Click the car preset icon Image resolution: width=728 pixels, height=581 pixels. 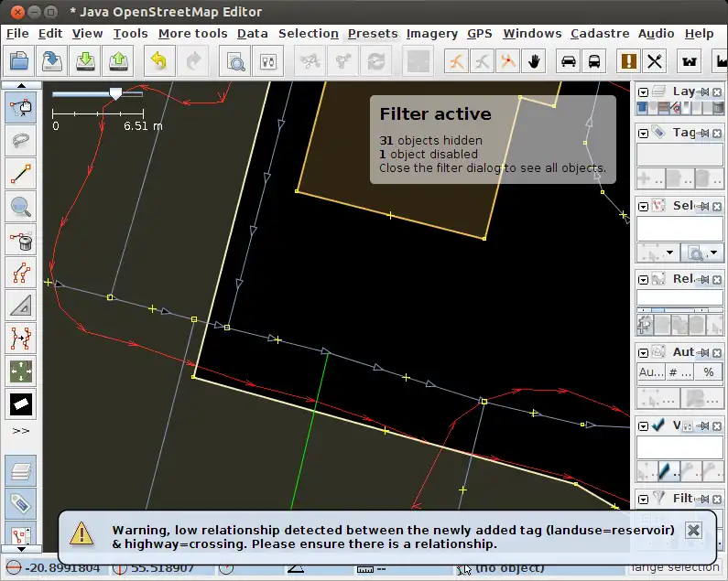pos(569,61)
